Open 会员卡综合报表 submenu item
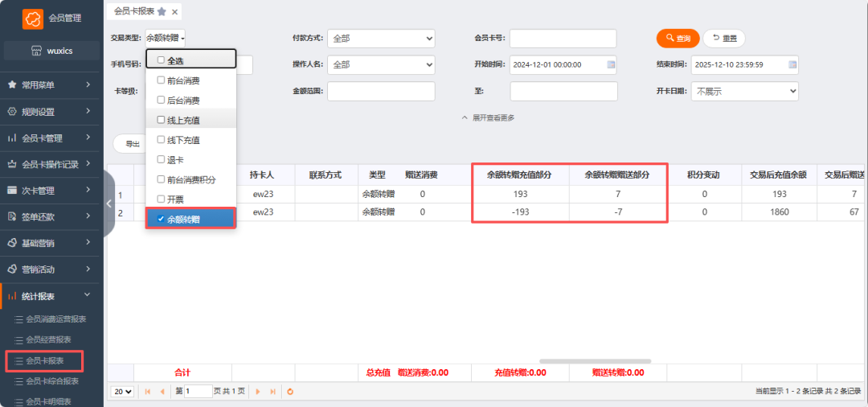 pyautogui.click(x=52, y=381)
